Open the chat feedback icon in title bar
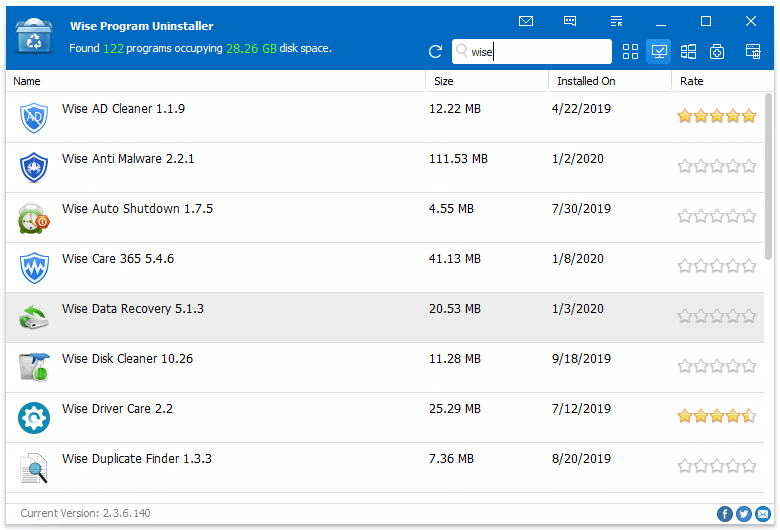The width and height of the screenshot is (780, 530). [570, 21]
